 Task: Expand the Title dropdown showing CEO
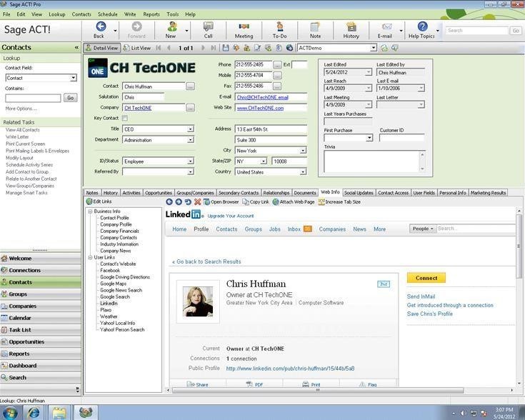(x=190, y=129)
